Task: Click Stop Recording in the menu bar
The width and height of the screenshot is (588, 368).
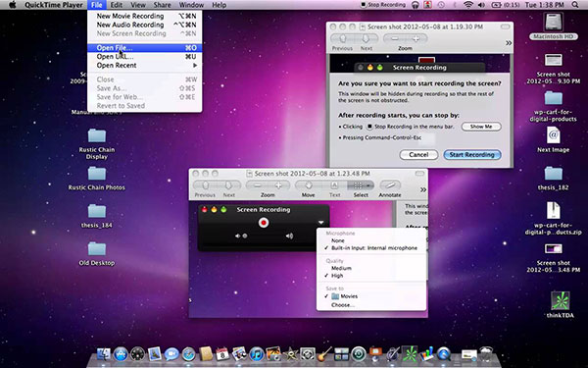Action: click(383, 5)
